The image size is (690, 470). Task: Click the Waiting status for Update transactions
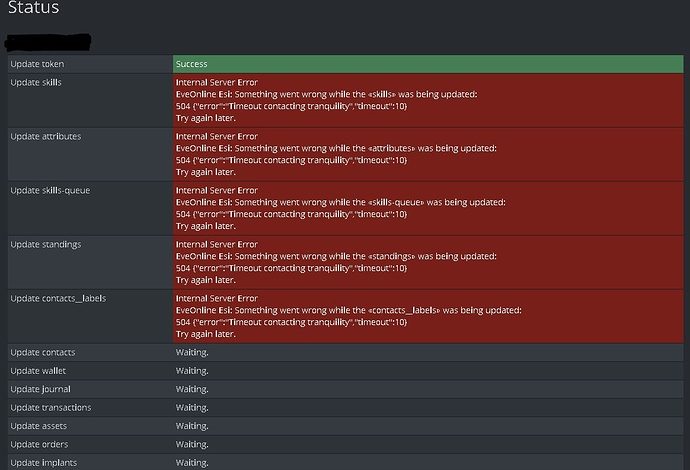[192, 408]
